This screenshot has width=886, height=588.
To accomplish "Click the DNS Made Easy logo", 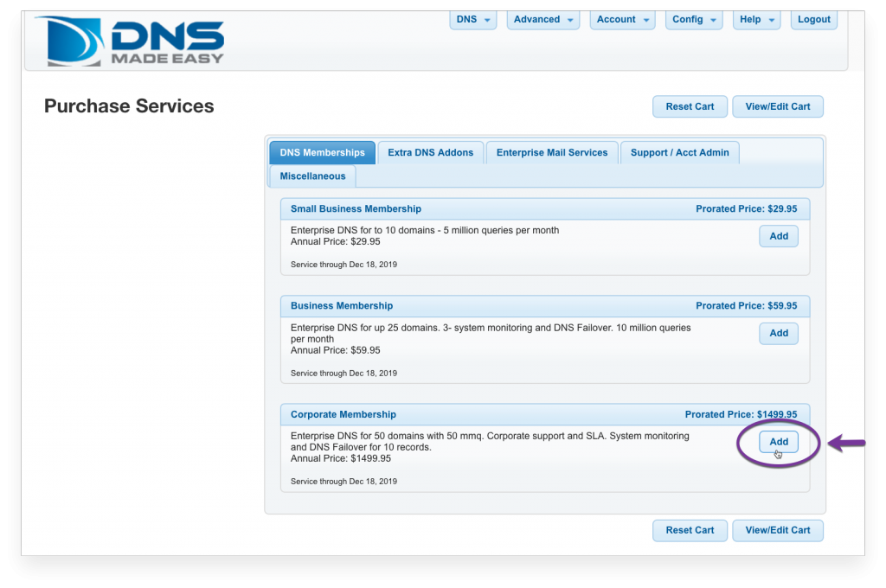I will point(130,42).
